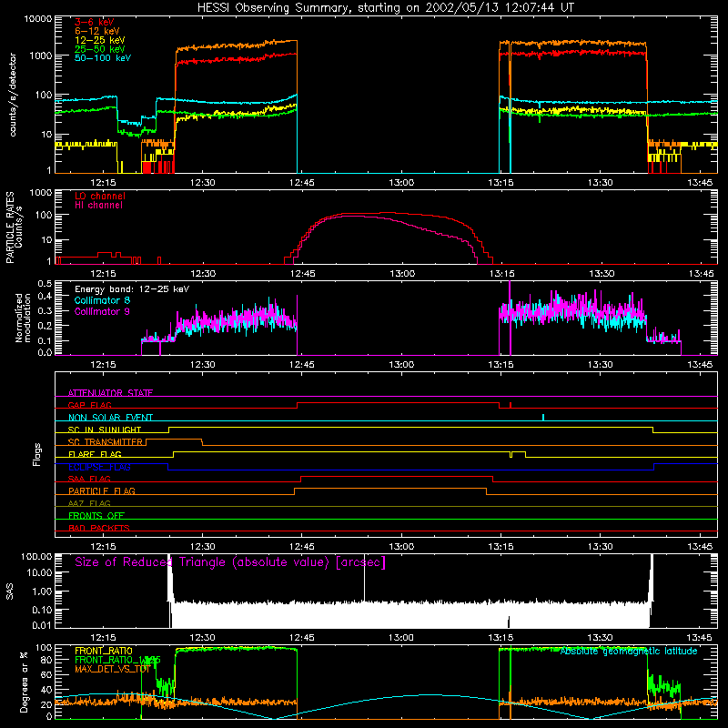728x728 pixels.
Task: Click the counts/s/detector axis label
Action: tap(13, 95)
